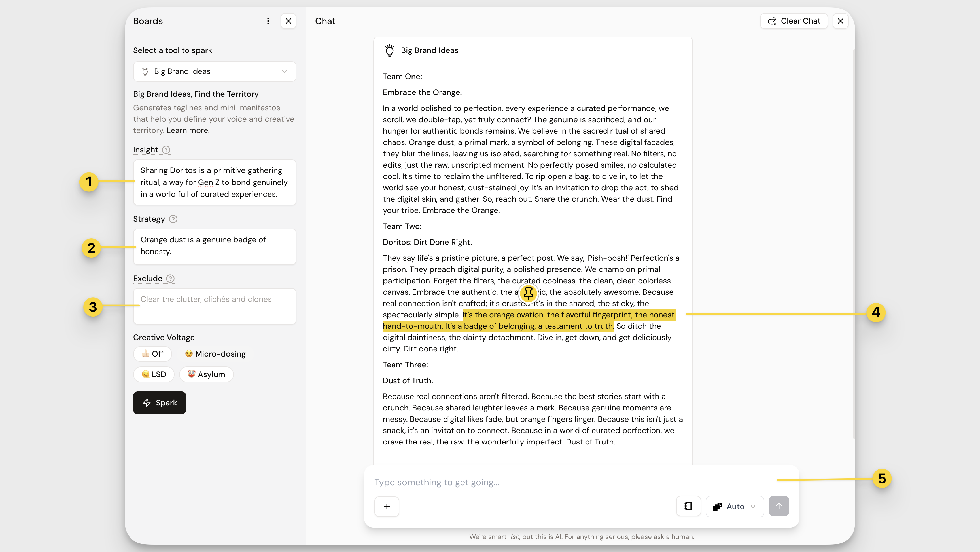
Task: Click the Strategy help question mark
Action: point(173,219)
